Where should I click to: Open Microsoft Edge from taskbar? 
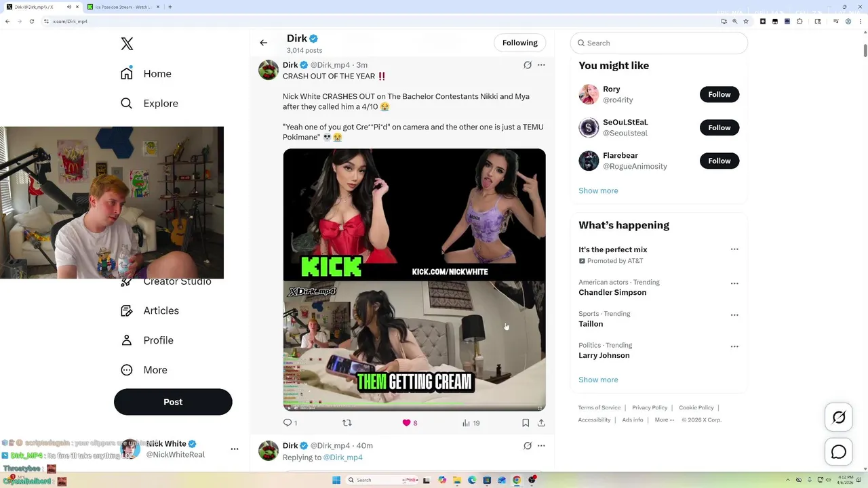point(472,480)
